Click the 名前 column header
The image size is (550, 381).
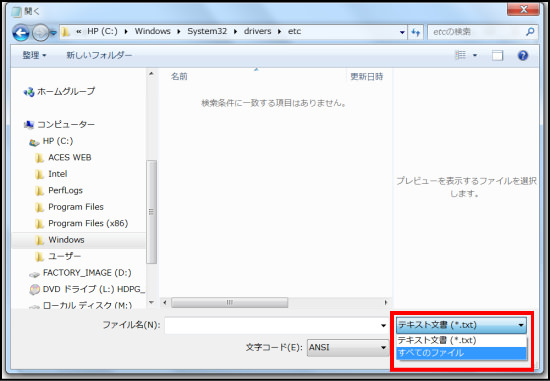[179, 76]
